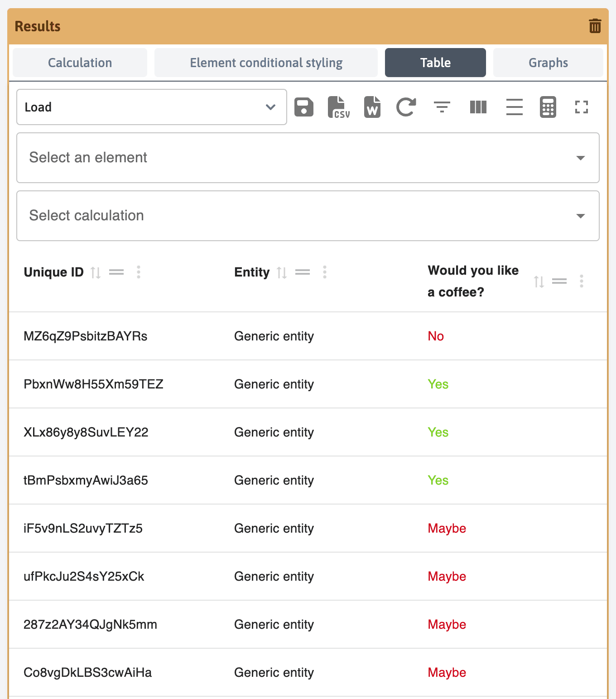This screenshot has height=699, width=616.
Task: Click the refresh table icon
Action: pos(406,107)
